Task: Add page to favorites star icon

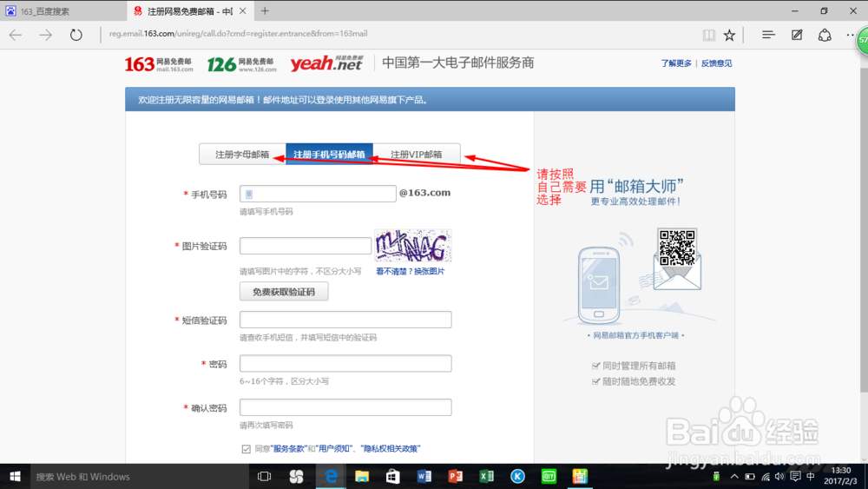Action: tap(730, 35)
